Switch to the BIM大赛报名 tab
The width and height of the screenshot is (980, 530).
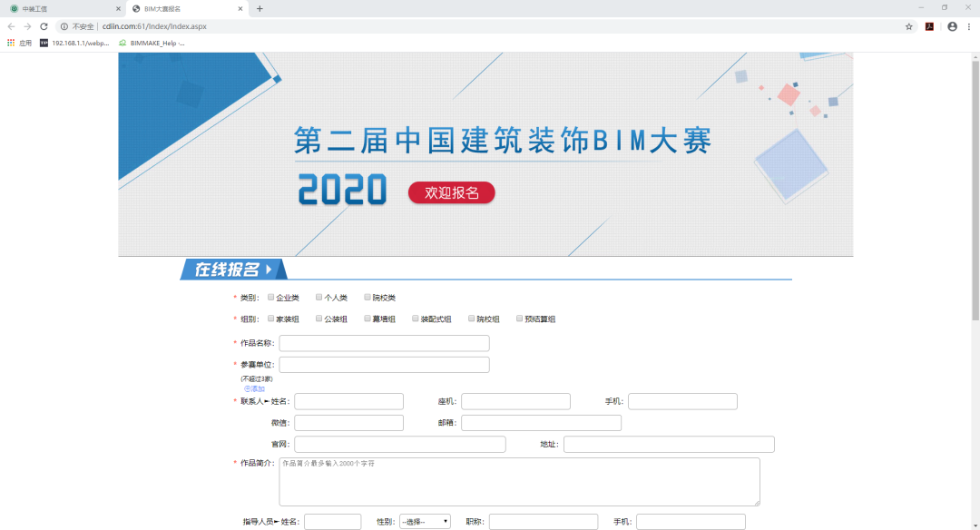[x=186, y=9]
